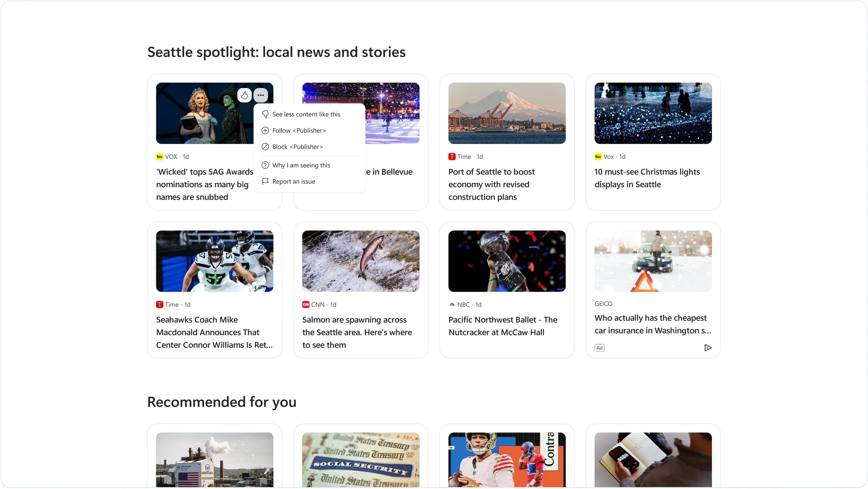Viewport: 868px width, 489px height.
Task: Click the Vox logo on Christmas lights card
Action: 598,157
